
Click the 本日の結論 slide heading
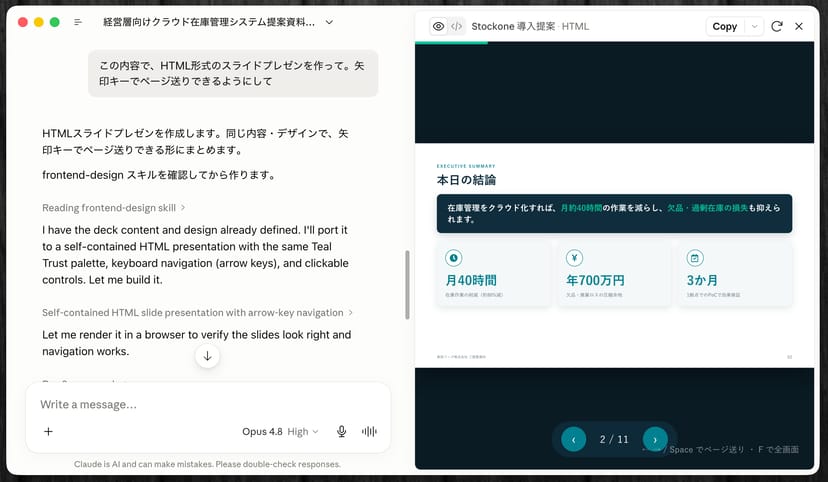pos(466,180)
